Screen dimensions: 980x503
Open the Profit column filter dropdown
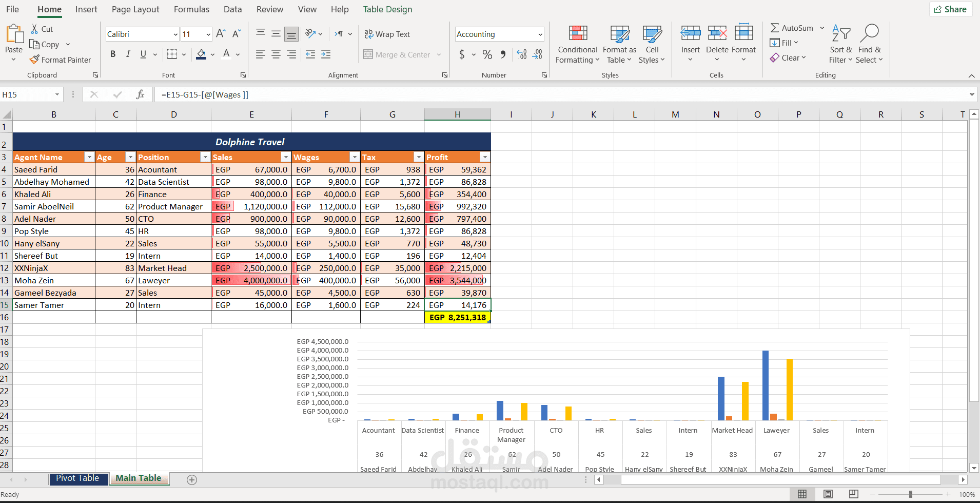coord(485,157)
